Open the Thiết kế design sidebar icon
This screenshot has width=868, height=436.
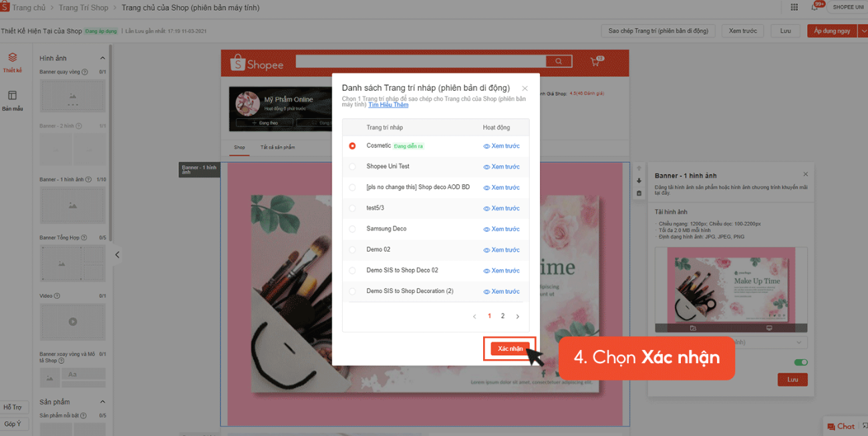click(x=12, y=61)
